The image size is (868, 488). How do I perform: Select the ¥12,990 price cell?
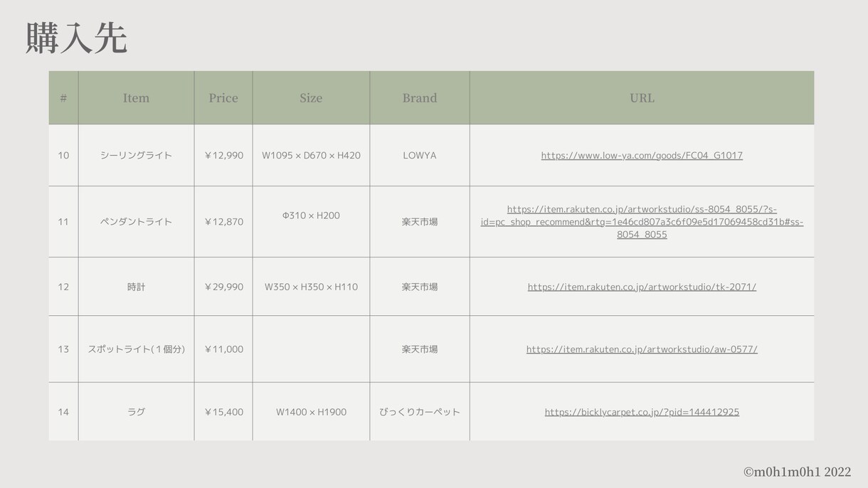click(x=223, y=155)
